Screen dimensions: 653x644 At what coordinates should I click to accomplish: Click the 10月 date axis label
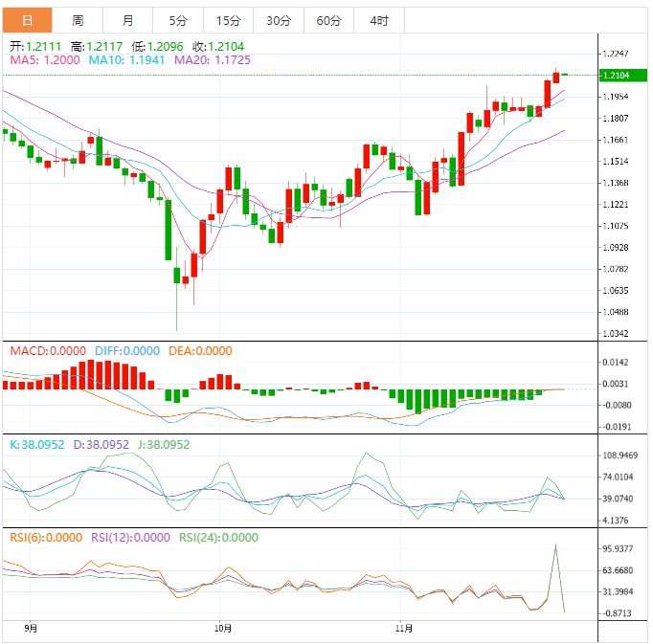222,629
